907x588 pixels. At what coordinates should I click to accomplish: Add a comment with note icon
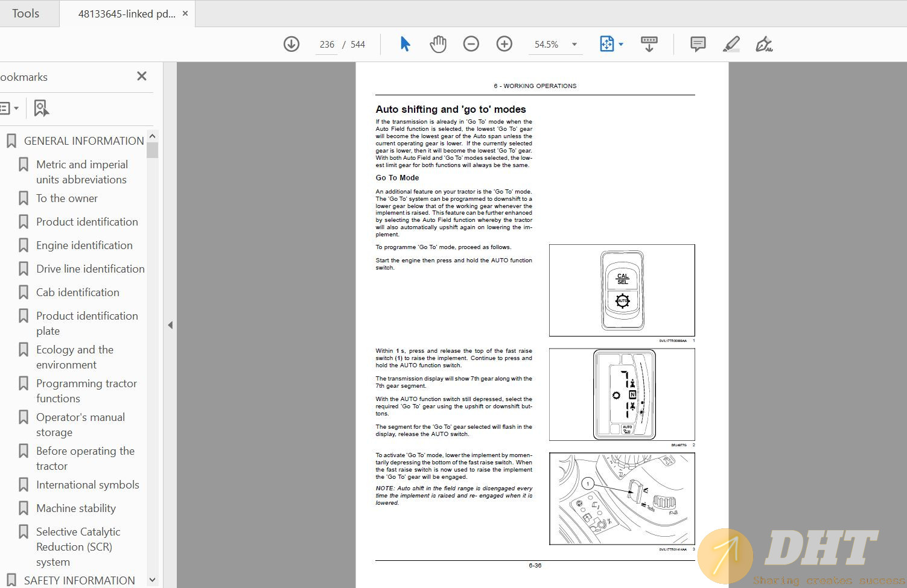pyautogui.click(x=698, y=44)
